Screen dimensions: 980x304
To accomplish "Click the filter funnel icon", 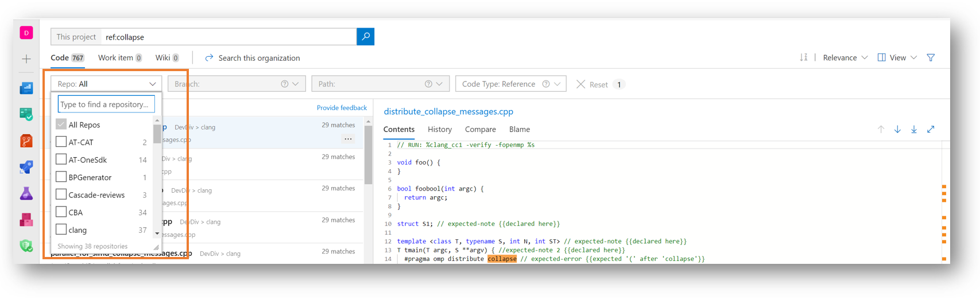I will point(931,57).
